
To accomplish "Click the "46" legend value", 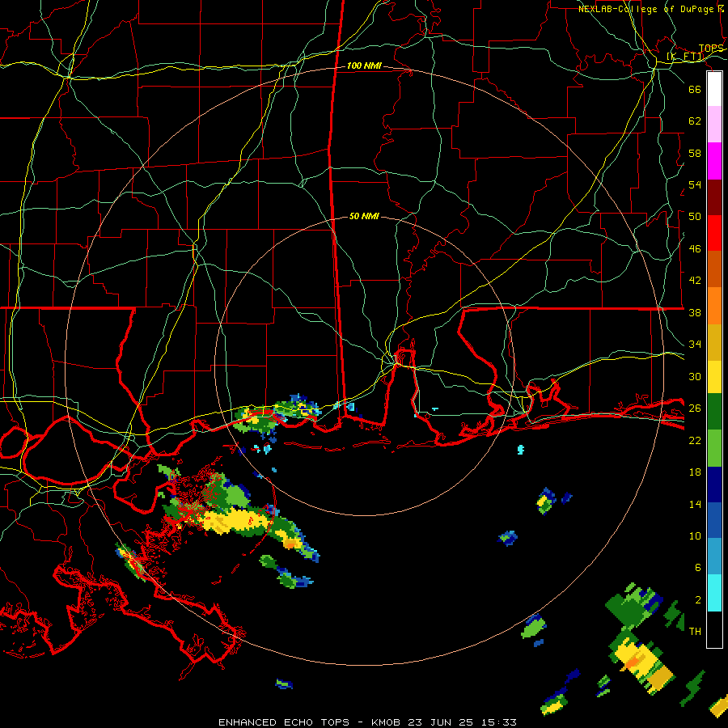I will [695, 249].
